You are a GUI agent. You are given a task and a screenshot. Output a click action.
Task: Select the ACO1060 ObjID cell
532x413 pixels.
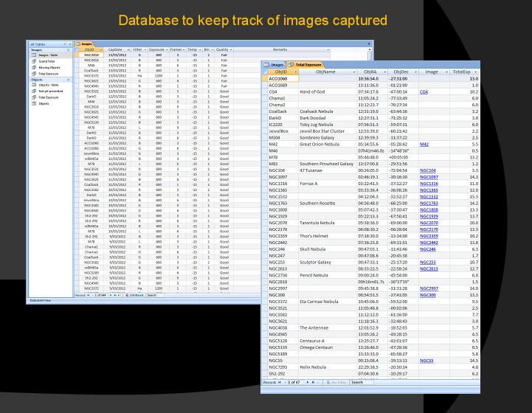pos(283,79)
